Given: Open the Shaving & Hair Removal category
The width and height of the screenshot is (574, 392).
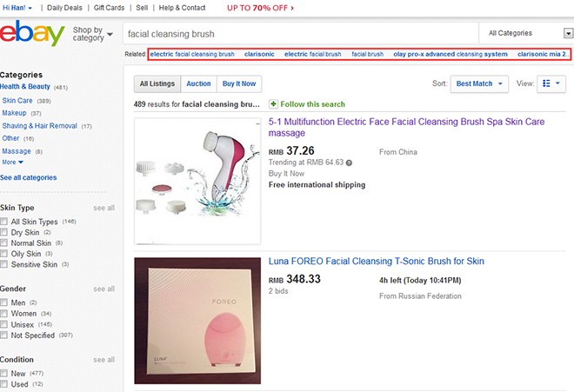Looking at the screenshot, I should pos(39,126).
